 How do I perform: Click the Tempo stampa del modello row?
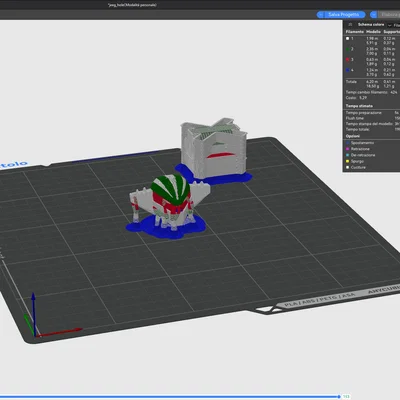point(372,124)
